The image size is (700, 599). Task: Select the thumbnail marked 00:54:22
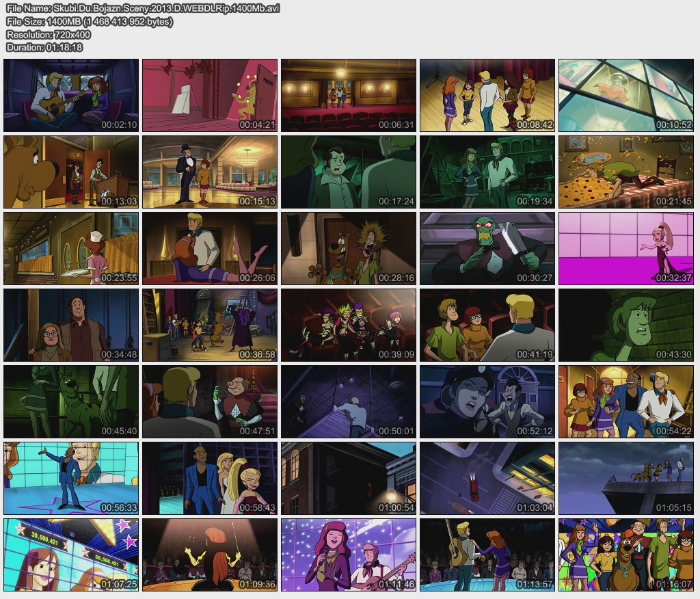pyautogui.click(x=626, y=401)
